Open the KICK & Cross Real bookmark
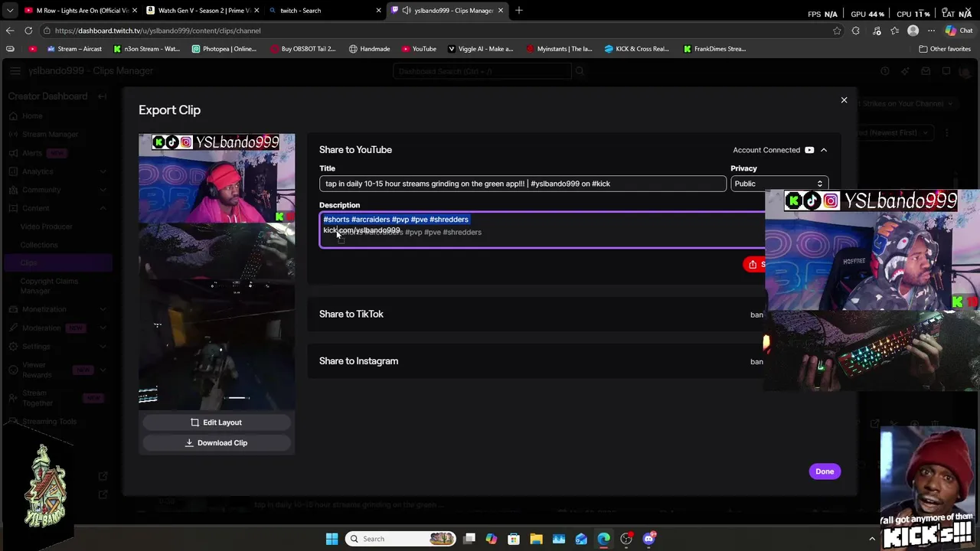980x551 pixels. tap(636, 49)
